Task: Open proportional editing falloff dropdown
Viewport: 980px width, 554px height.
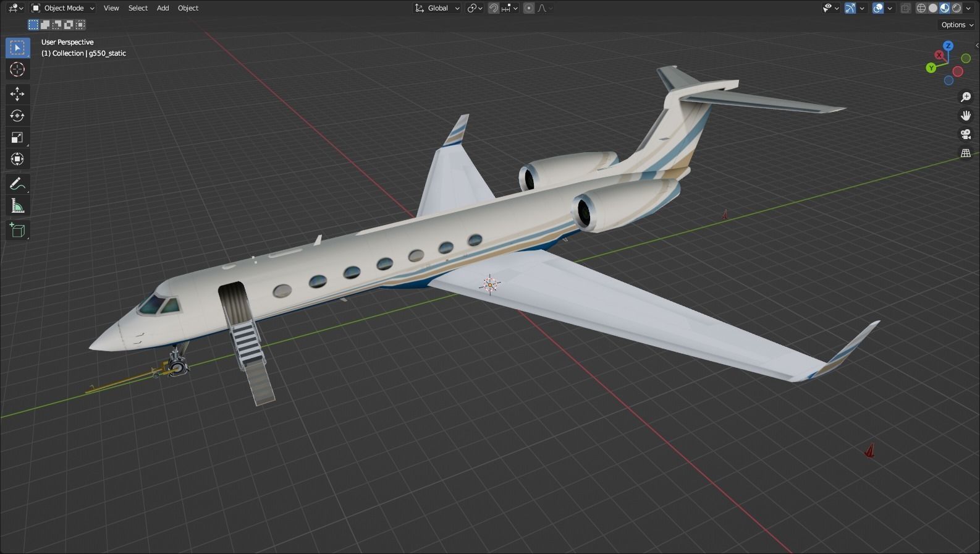Action: click(545, 8)
